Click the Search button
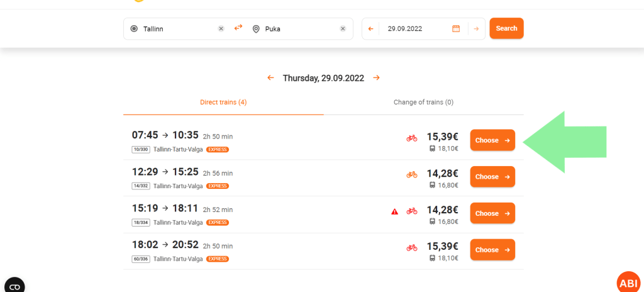The image size is (644, 292). pos(506,28)
